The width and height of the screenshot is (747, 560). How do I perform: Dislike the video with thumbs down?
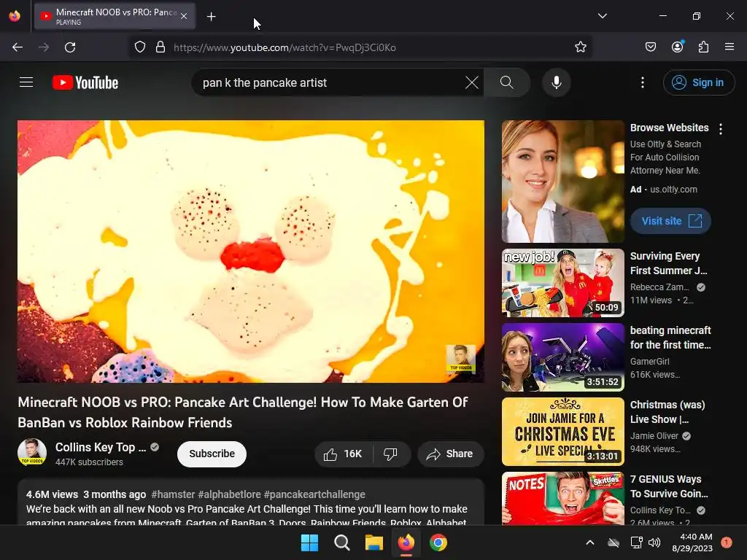point(391,454)
